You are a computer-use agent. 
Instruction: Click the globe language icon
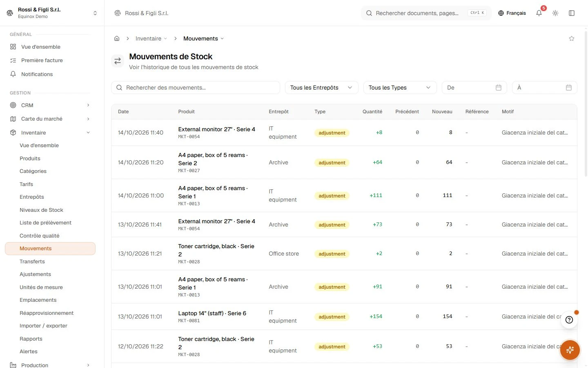tap(501, 13)
